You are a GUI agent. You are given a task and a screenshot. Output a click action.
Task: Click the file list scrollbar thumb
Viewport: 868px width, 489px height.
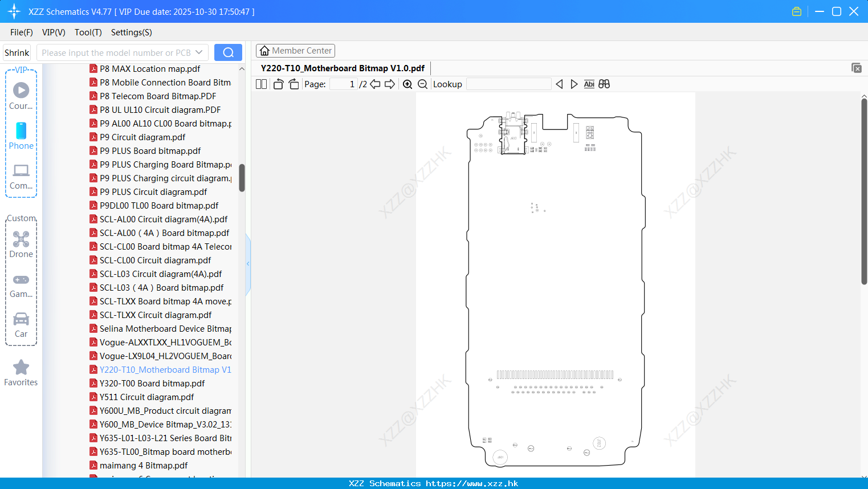pos(242,178)
